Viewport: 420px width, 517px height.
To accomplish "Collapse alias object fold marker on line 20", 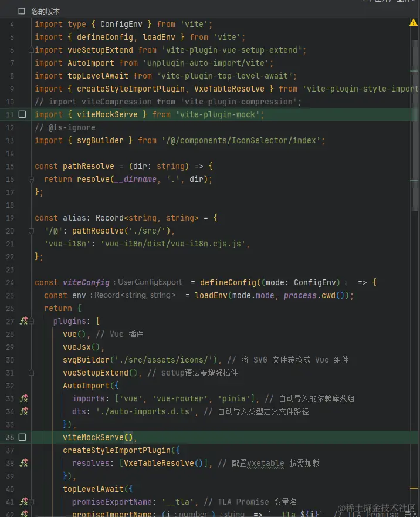I will click(x=31, y=231).
